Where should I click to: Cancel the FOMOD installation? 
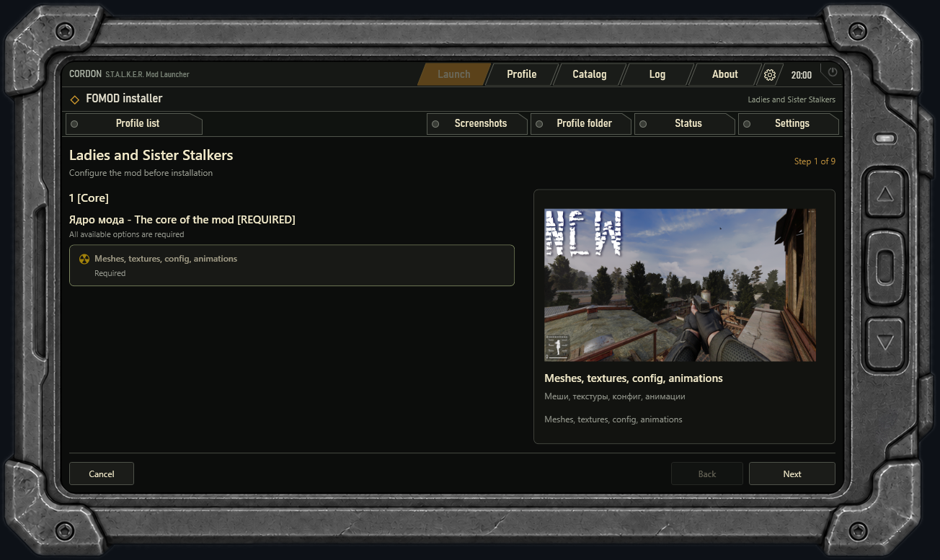102,474
